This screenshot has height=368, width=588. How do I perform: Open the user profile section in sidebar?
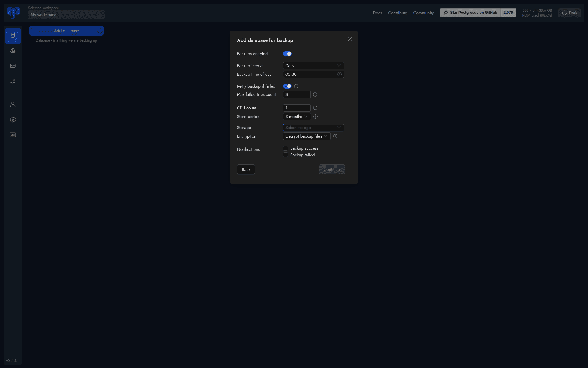[x=13, y=104]
